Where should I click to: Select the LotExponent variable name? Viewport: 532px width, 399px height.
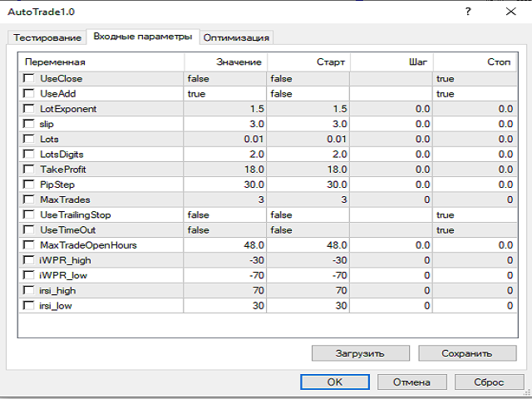click(68, 109)
